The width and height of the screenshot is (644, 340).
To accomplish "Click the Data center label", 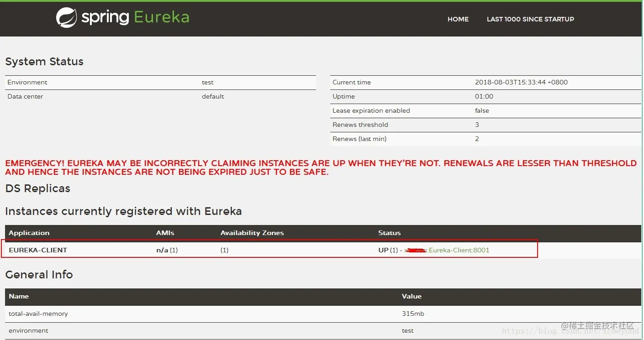I will (25, 97).
